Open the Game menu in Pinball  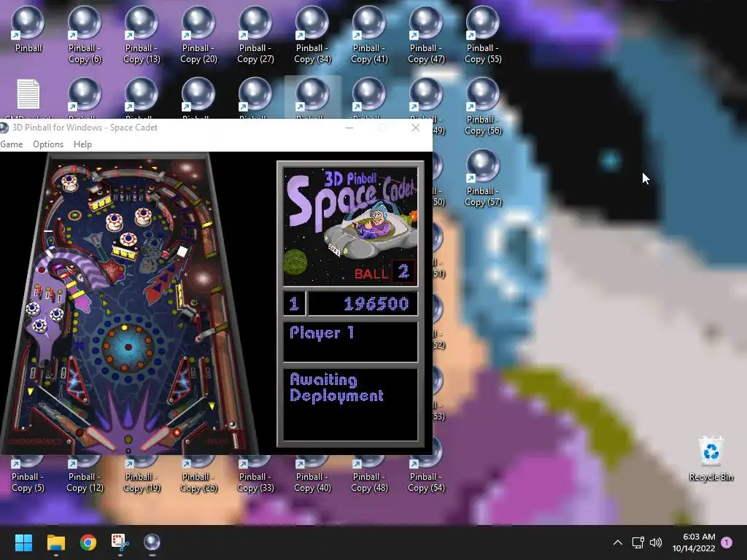click(x=12, y=144)
